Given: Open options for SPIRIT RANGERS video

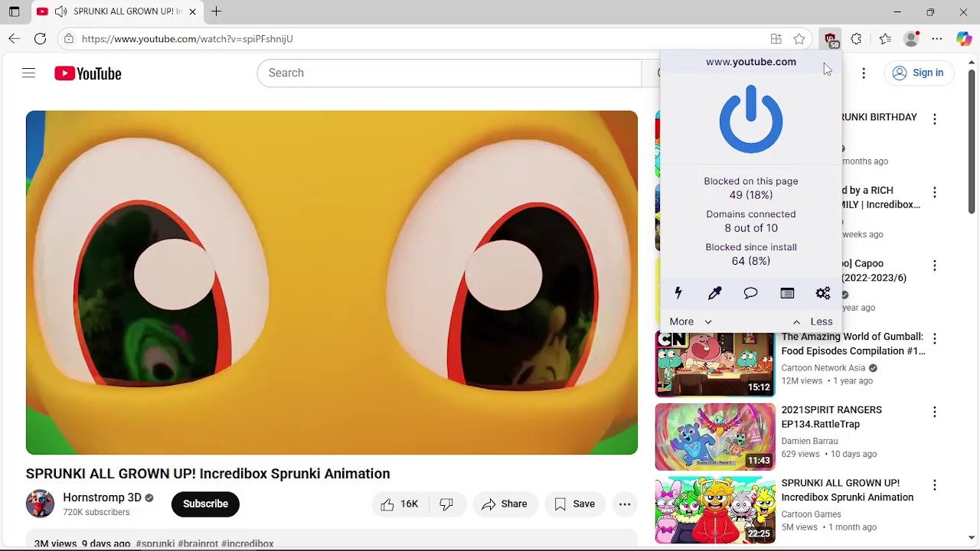Looking at the screenshot, I should (934, 412).
